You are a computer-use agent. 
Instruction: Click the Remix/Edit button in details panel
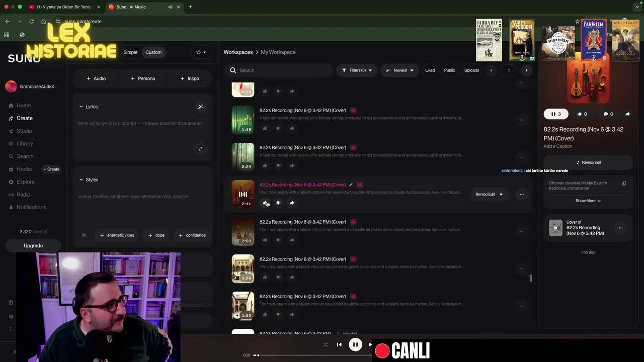[x=588, y=162]
